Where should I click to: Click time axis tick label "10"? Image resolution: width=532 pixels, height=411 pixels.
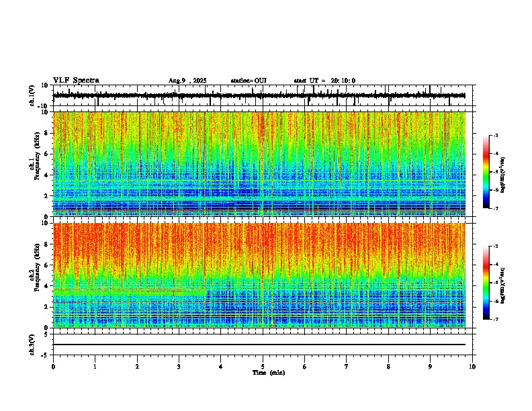click(x=472, y=367)
